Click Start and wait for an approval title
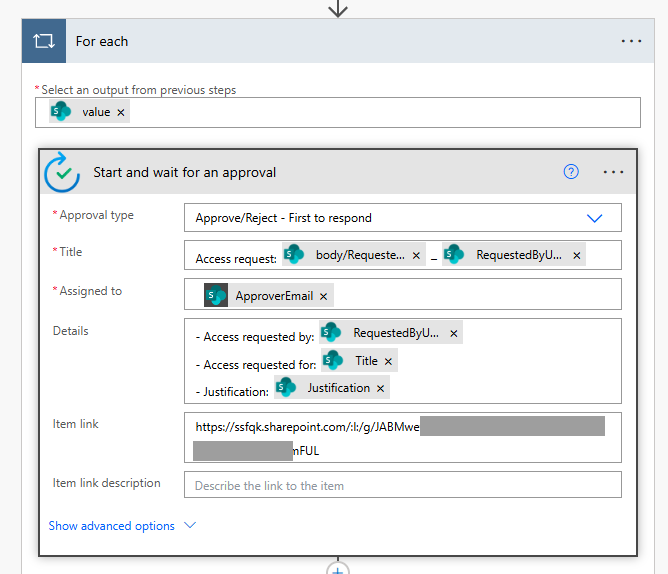 click(184, 172)
